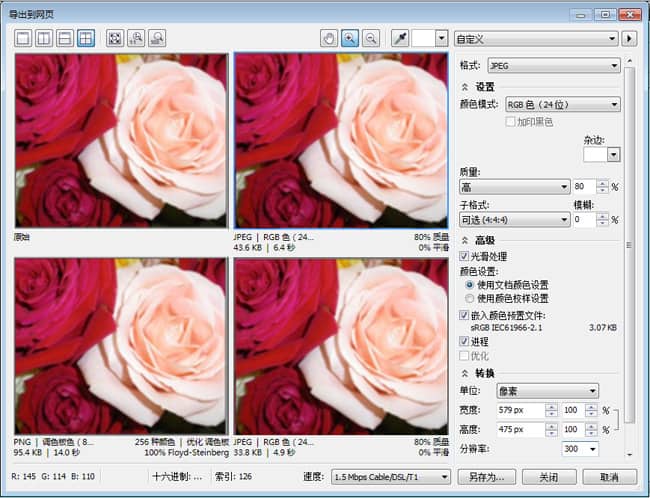The image size is (650, 498).
Task: Select the four previews layout
Action: (86, 39)
